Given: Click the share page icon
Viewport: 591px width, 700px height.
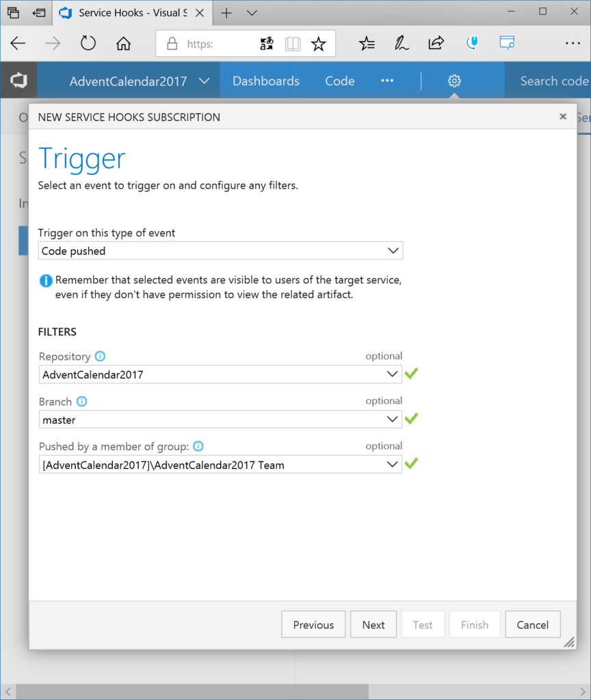Looking at the screenshot, I should [436, 43].
